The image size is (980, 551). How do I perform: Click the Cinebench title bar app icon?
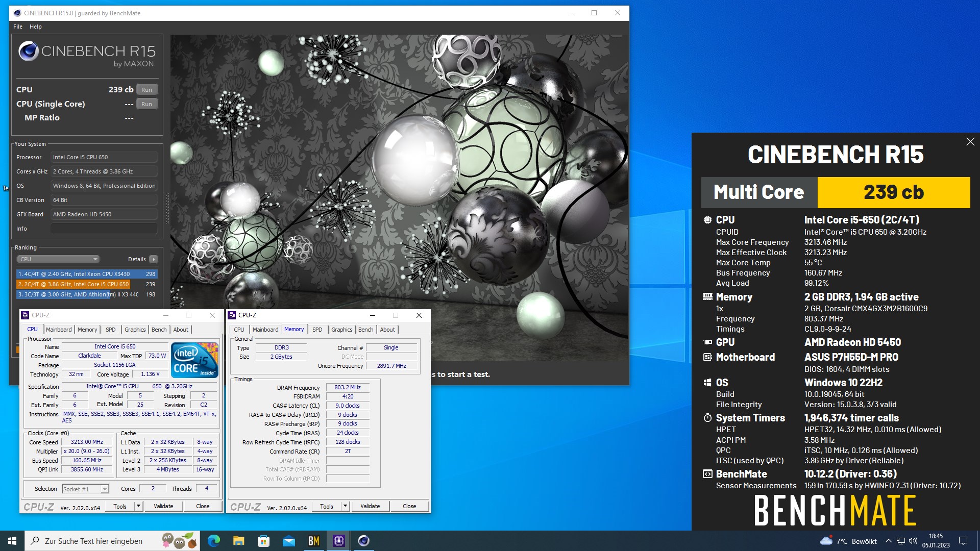point(17,13)
